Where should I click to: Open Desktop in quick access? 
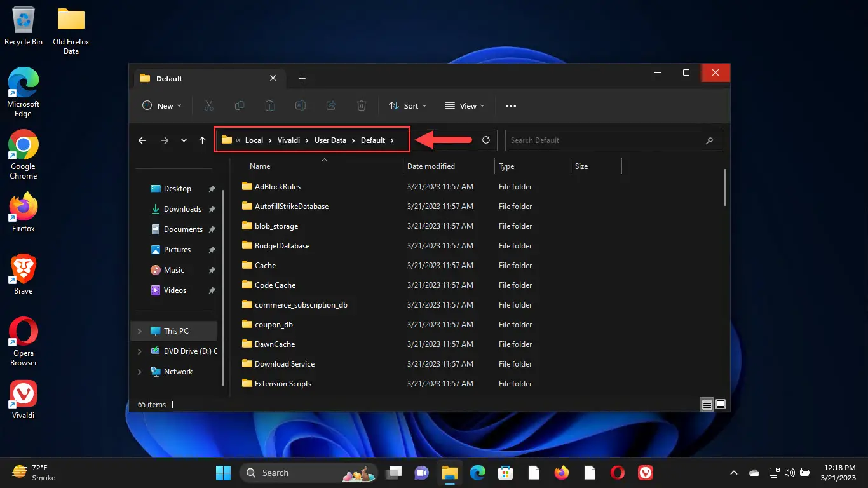tap(177, 189)
